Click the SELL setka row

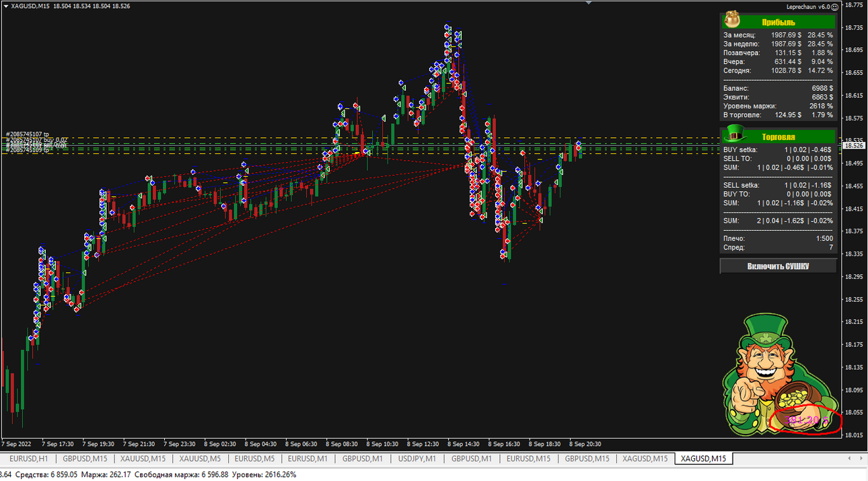(778, 185)
